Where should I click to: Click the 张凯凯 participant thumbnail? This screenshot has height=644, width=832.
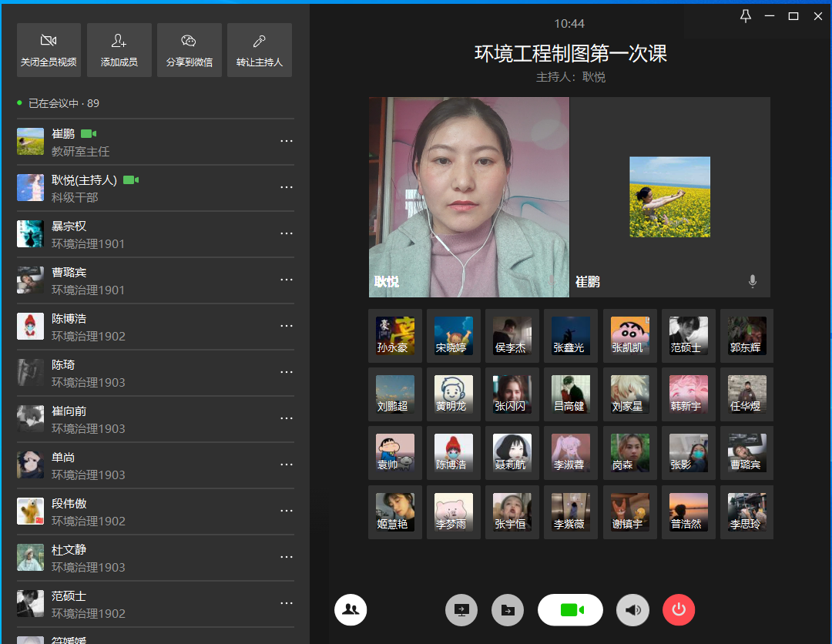coord(630,336)
